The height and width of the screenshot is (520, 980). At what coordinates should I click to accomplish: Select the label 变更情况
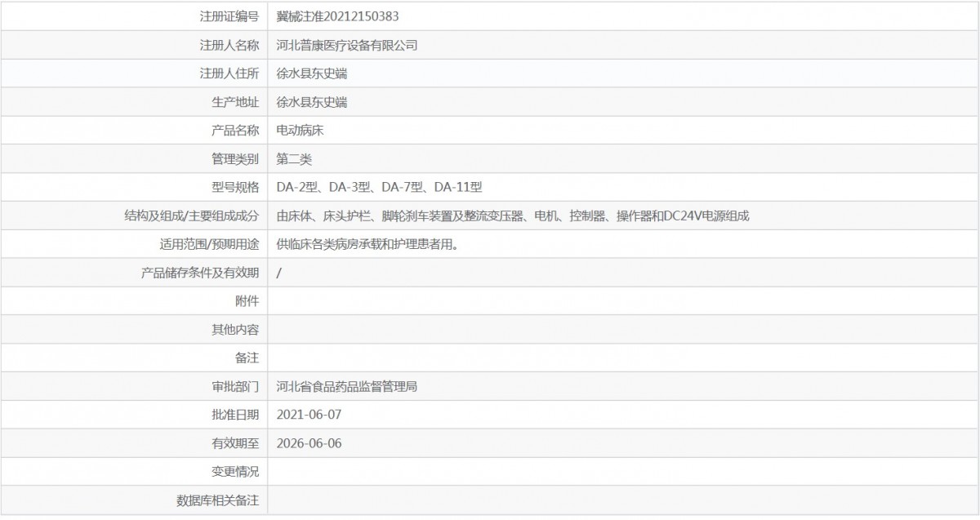235,471
